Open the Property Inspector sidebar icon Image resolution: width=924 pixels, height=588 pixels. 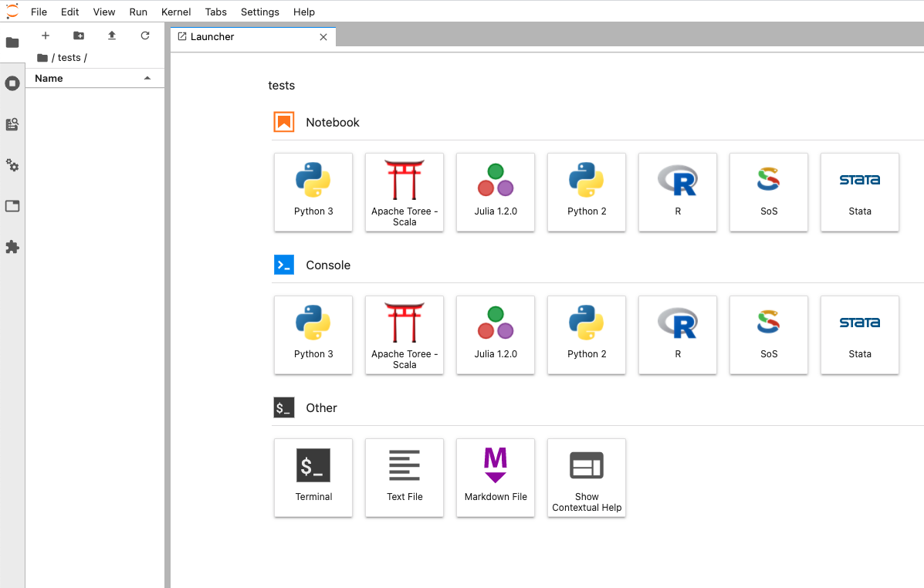point(12,165)
